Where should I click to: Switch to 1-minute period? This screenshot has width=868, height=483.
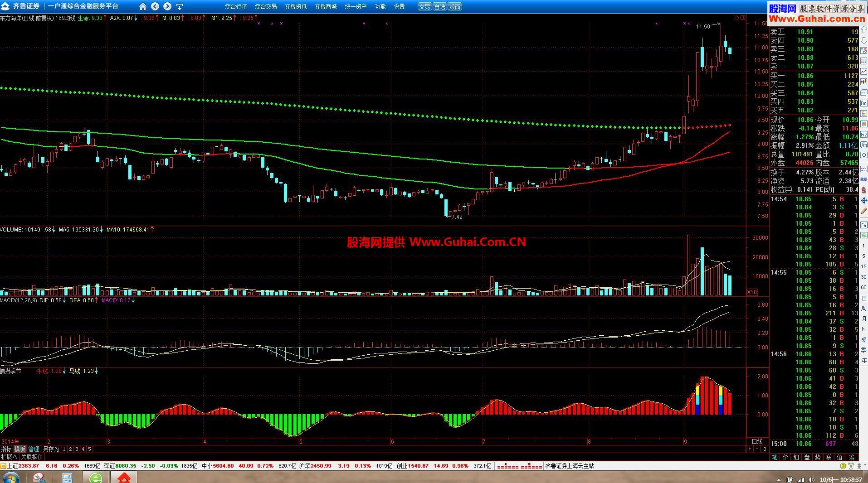[863, 246]
